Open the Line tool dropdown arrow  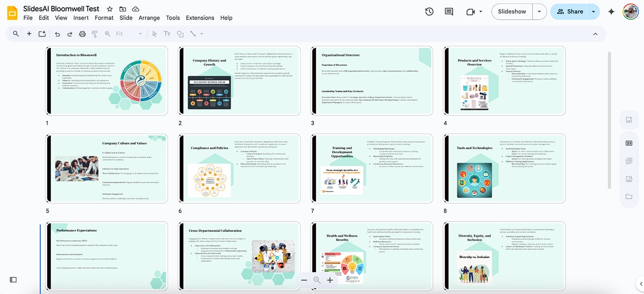(x=202, y=34)
